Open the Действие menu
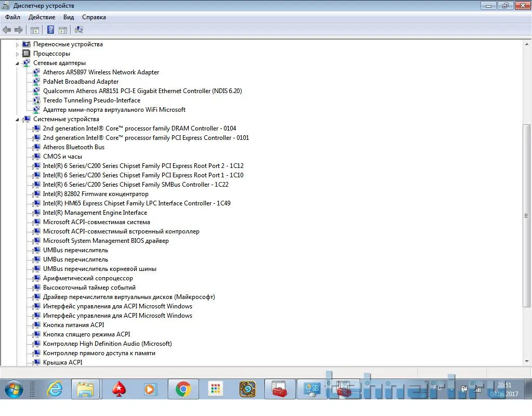Image resolution: width=532 pixels, height=416 pixels. 42,17
